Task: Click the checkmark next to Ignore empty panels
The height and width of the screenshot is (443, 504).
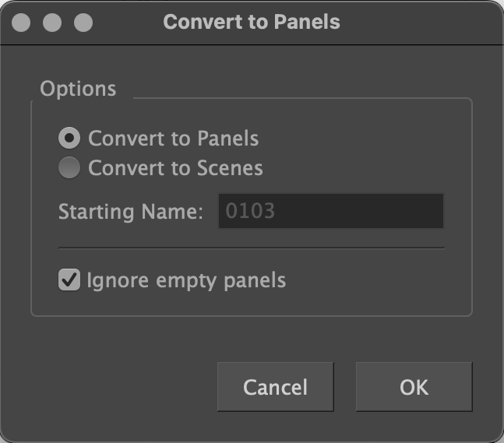Action: click(x=70, y=280)
